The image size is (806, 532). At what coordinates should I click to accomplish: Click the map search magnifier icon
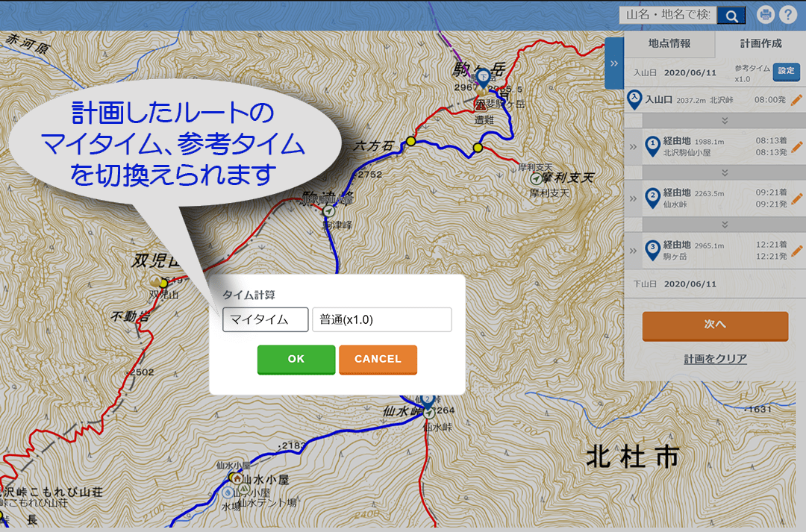(x=731, y=14)
